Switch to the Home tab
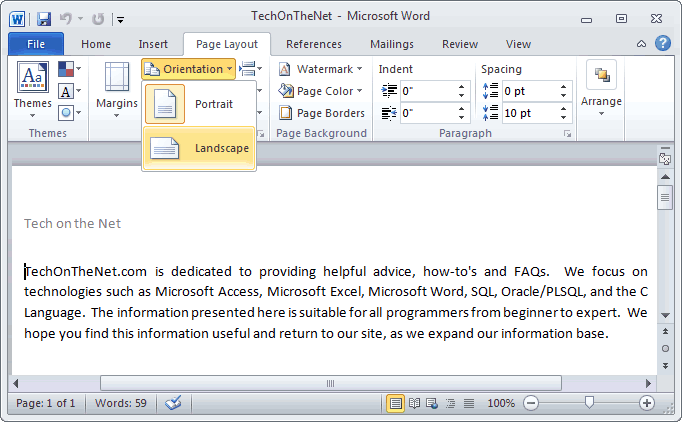 pyautogui.click(x=96, y=44)
